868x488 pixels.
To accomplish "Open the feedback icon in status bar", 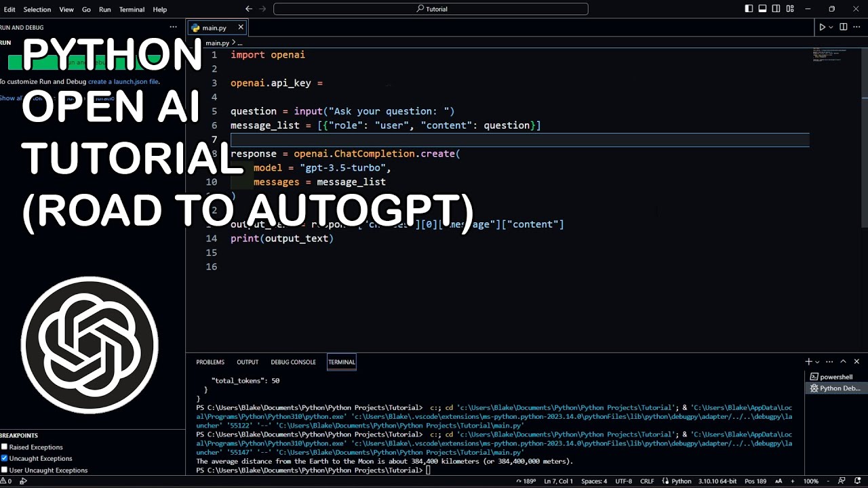I will tap(843, 481).
